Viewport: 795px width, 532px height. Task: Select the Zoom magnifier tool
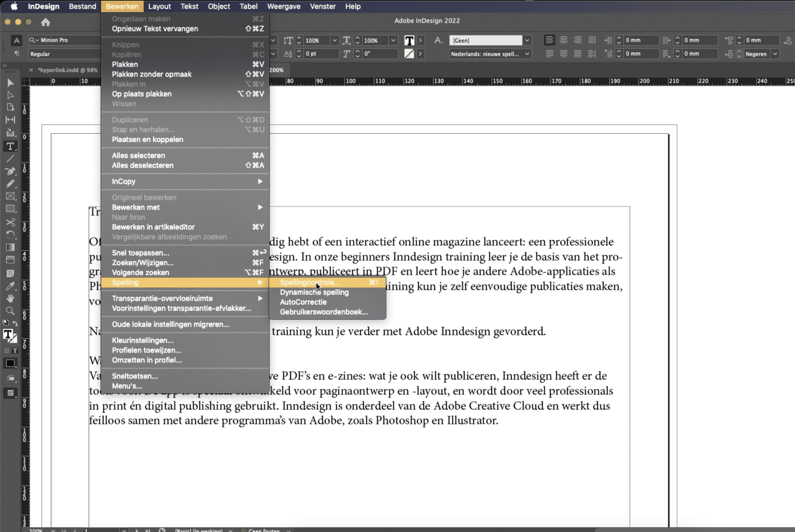pyautogui.click(x=10, y=311)
